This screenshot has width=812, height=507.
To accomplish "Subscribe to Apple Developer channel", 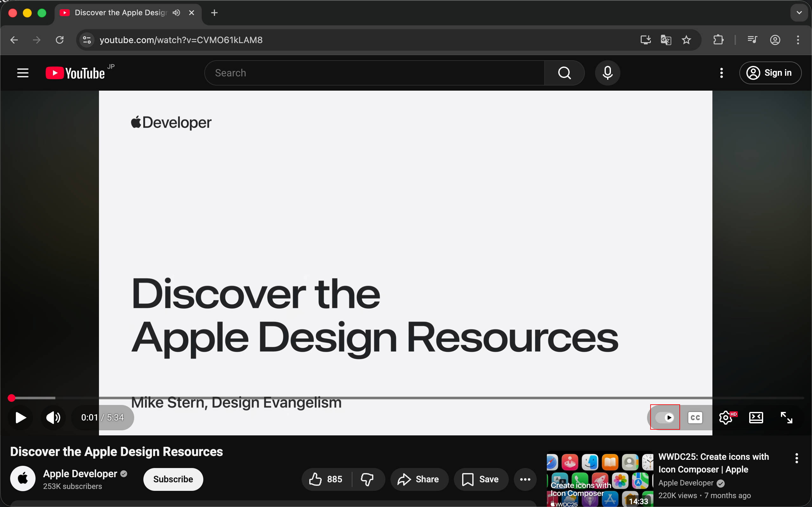I will tap(173, 479).
